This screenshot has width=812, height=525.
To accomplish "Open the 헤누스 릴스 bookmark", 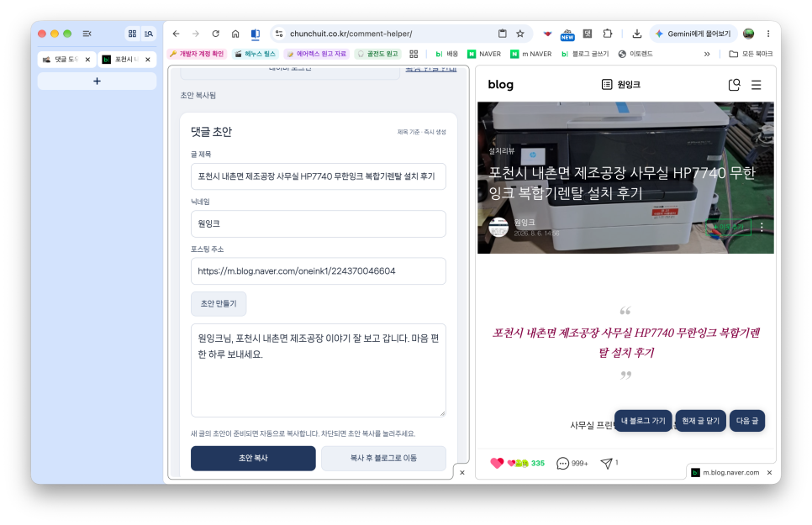I will [x=255, y=54].
